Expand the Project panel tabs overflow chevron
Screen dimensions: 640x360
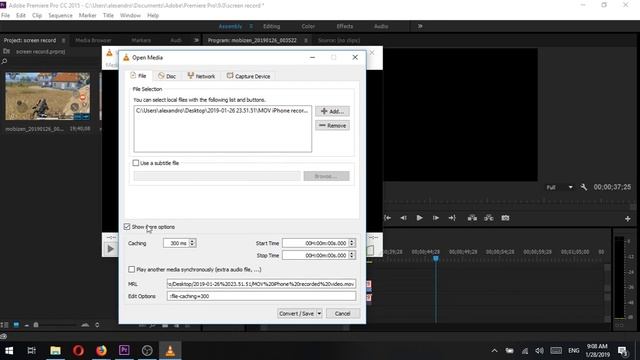(196, 40)
